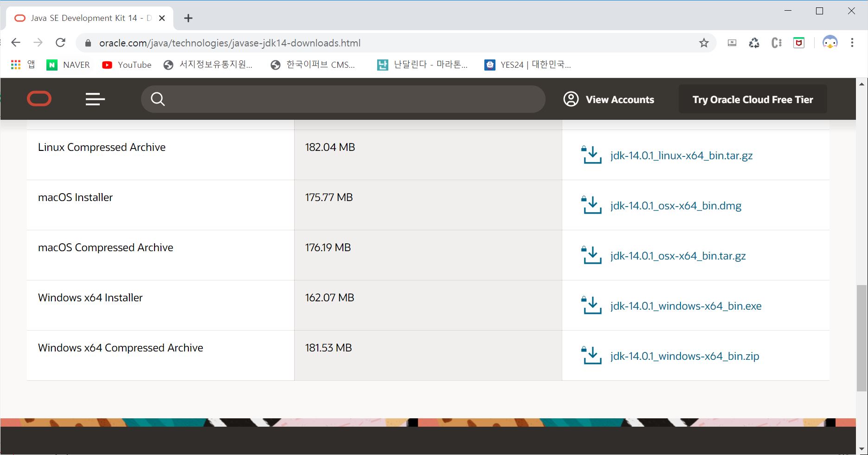Open the Chrome profile avatar
868x455 pixels.
[829, 43]
